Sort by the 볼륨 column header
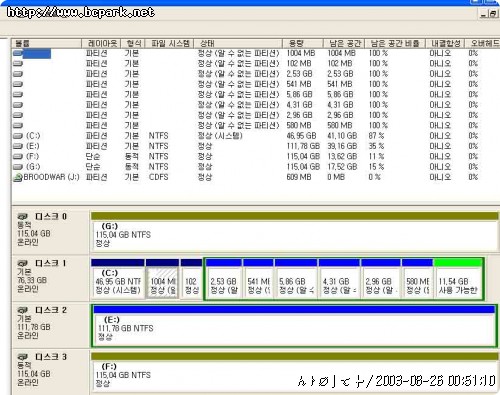This screenshot has width=500, height=395. (x=46, y=43)
